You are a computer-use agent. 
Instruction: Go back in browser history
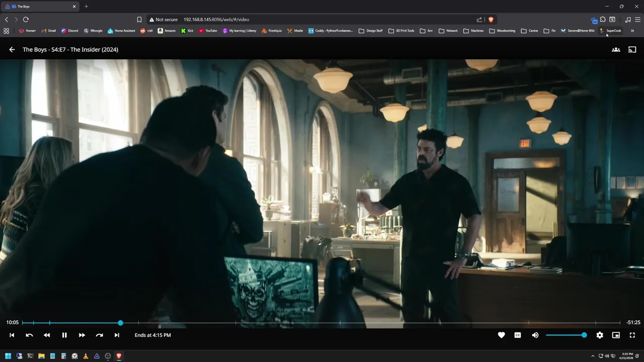[x=7, y=20]
